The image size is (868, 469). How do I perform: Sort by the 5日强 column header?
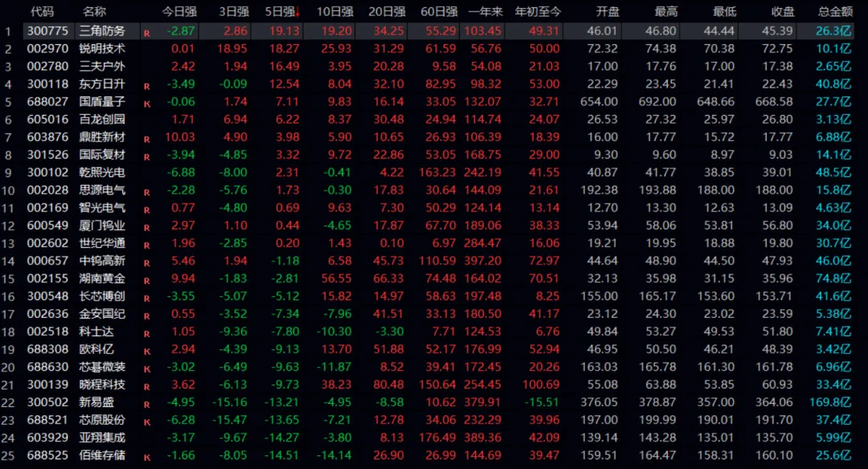[282, 11]
